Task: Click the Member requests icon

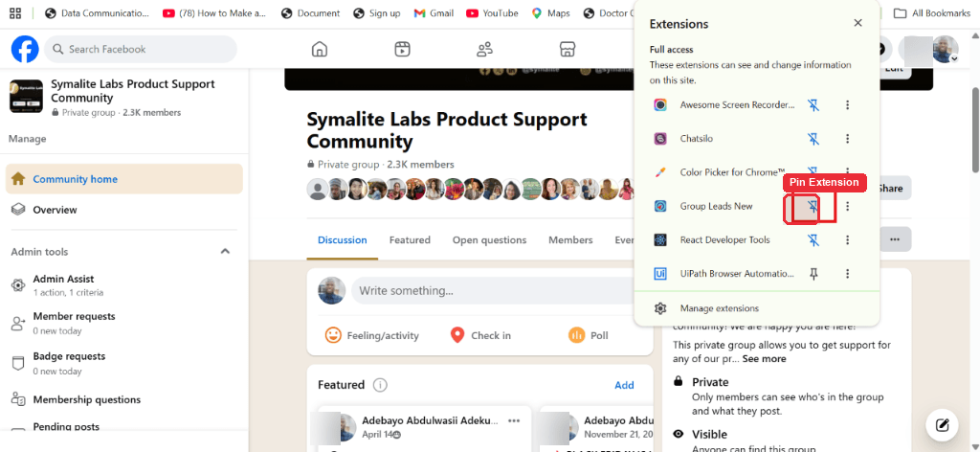Action: 18,324
